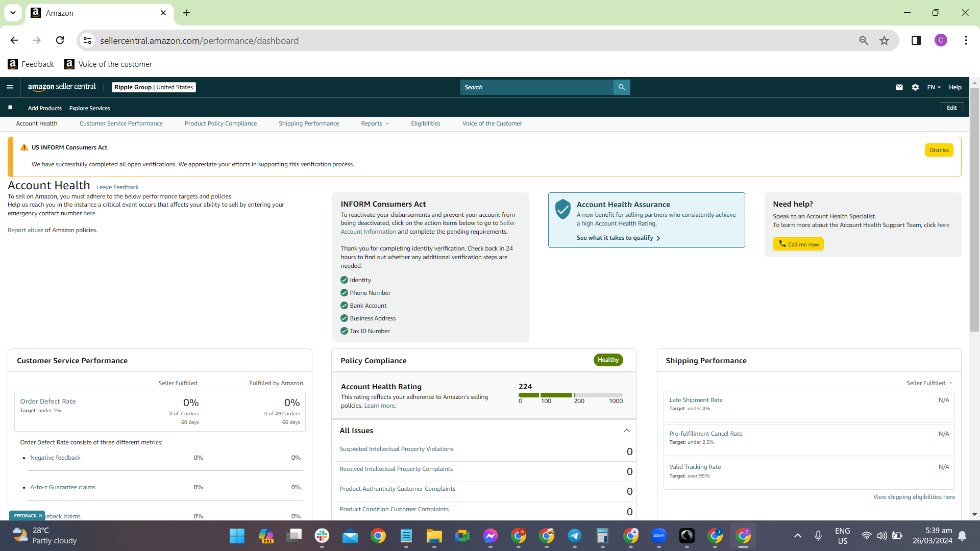
Task: Open the Calculator from the taskbar
Action: click(x=603, y=536)
